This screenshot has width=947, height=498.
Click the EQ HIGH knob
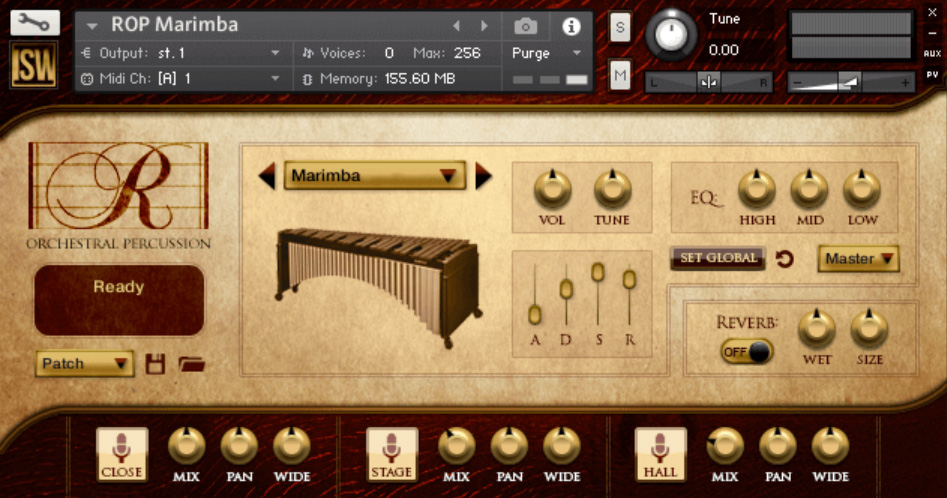757,189
